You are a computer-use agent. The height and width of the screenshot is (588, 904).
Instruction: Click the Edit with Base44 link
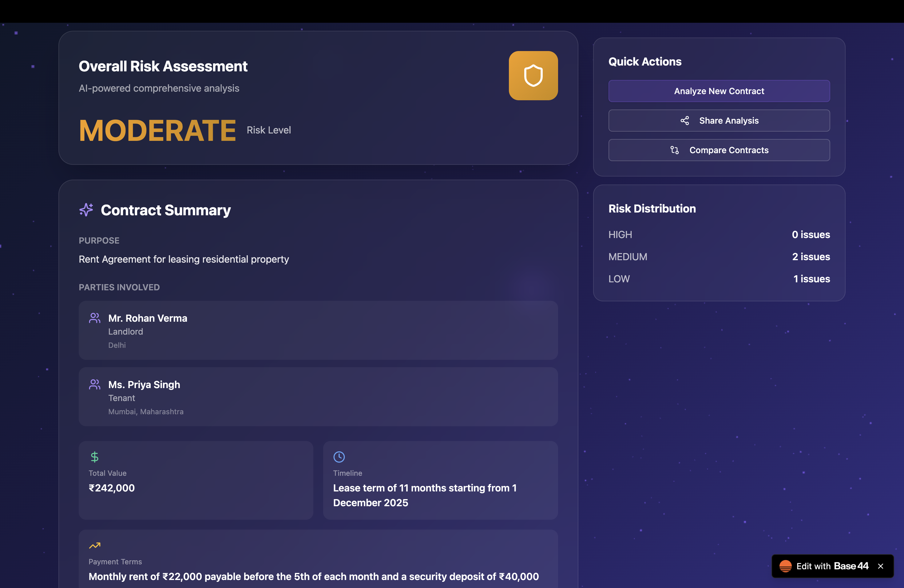tap(832, 566)
